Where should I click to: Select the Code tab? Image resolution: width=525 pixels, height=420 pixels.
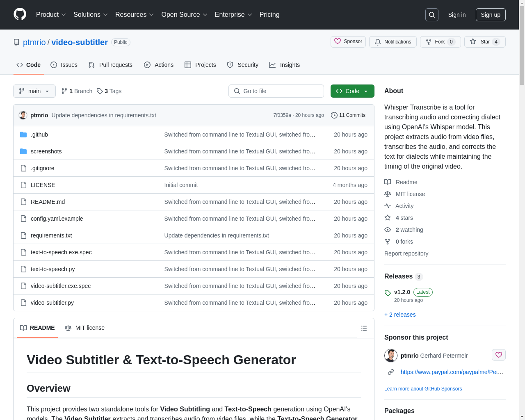[29, 65]
